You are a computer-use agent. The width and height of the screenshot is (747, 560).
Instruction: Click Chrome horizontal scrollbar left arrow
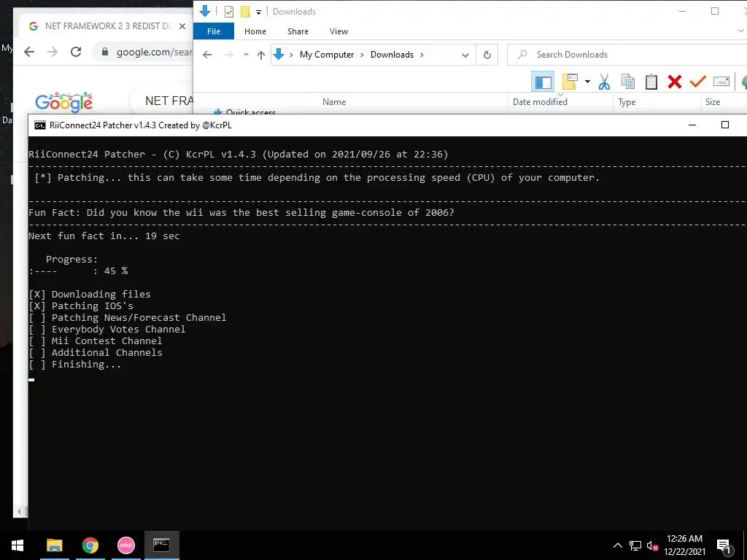19,511
